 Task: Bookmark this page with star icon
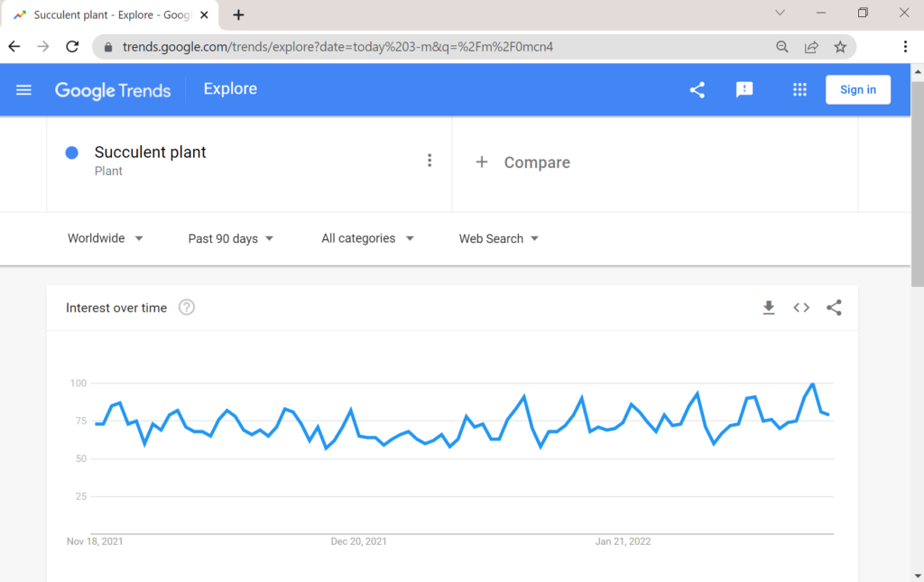tap(840, 47)
